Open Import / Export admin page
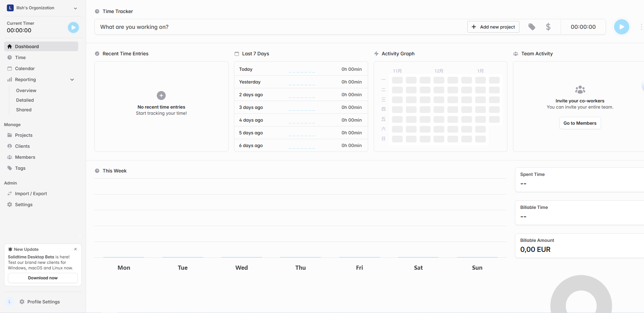This screenshot has width=644, height=313. 41,193
